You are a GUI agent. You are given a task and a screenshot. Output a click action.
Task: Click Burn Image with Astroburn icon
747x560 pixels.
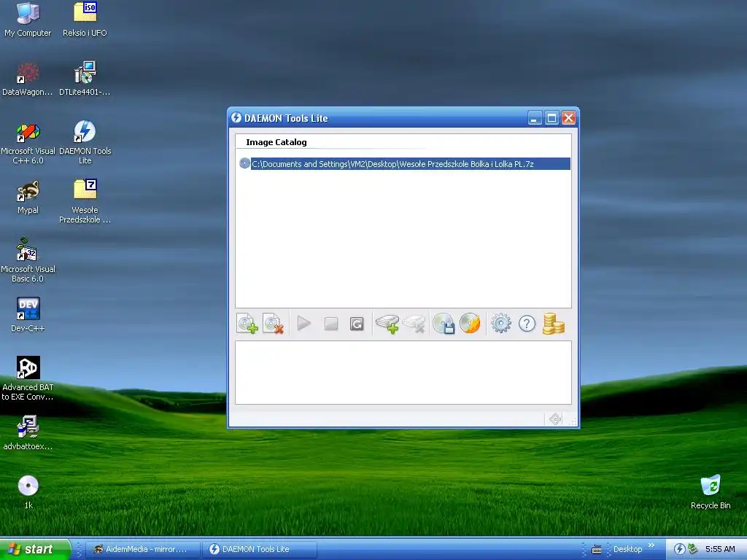coord(471,324)
